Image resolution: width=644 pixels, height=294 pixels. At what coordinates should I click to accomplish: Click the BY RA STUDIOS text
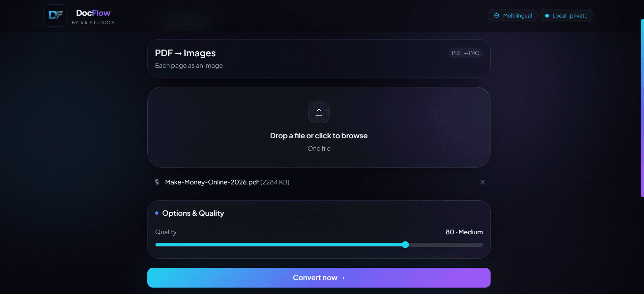coord(93,23)
